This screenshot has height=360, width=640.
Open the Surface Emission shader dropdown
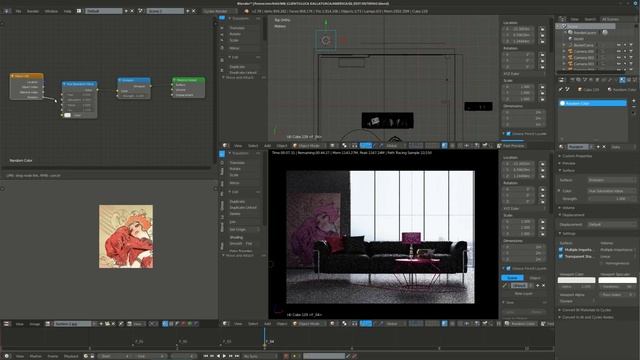[612, 180]
